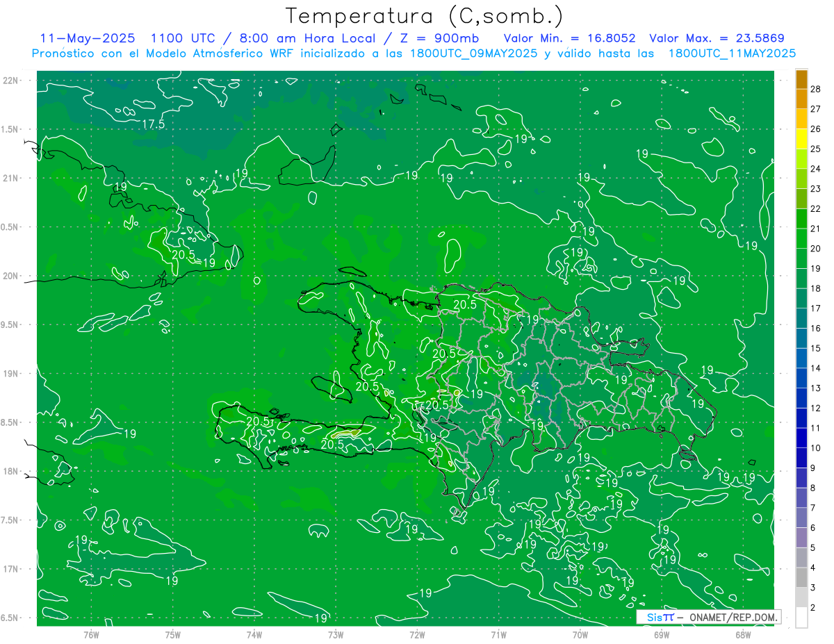Pick the green legend swatch between 20 and 21
Image resolution: width=834 pixels, height=644 pixels.
(802, 238)
